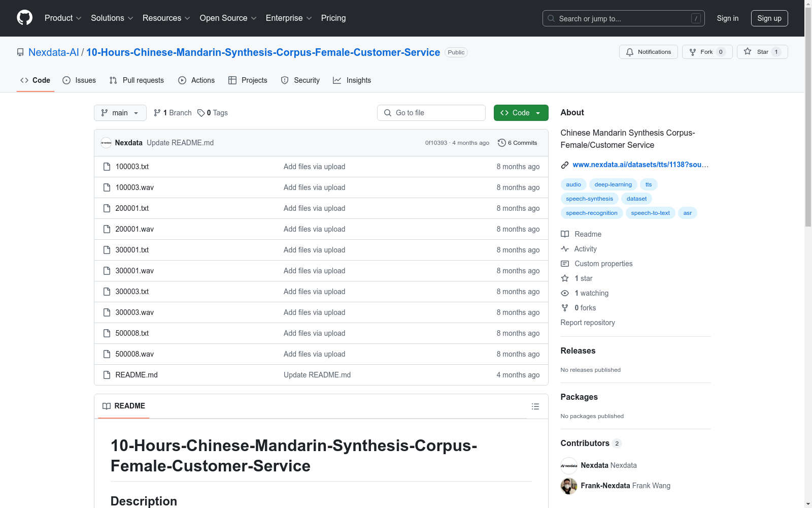The image size is (812, 508).
Task: Expand the Resources menu
Action: tap(166, 18)
